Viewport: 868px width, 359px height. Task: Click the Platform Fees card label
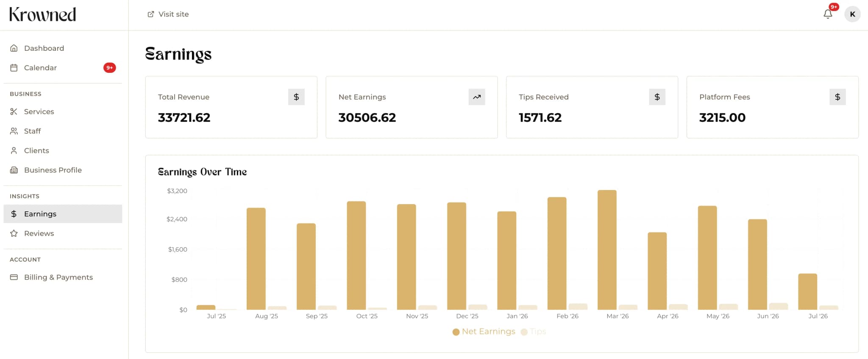725,97
